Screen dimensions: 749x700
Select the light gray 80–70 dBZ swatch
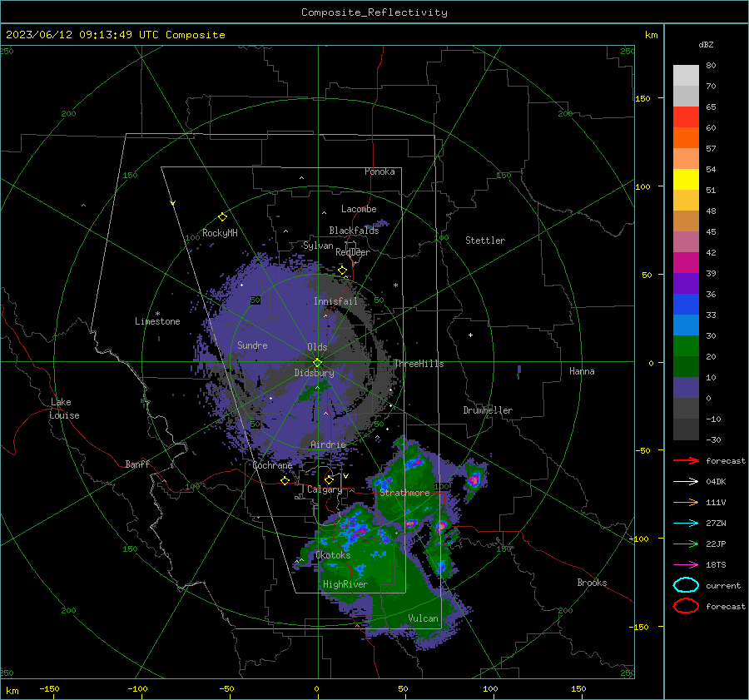coord(686,76)
